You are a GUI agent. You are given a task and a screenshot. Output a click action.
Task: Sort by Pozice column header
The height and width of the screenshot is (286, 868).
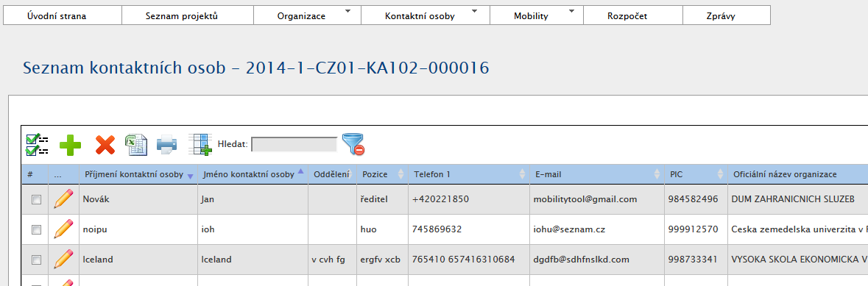click(x=383, y=174)
